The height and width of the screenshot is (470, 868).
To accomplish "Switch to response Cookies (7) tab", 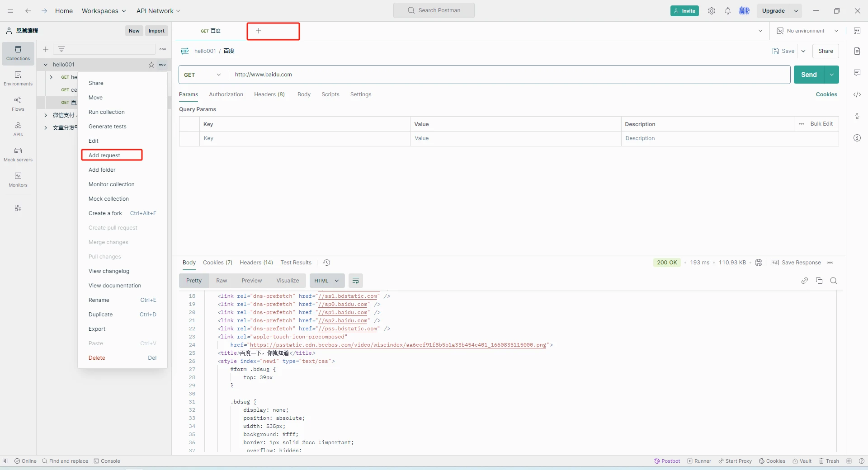I will tap(217, 263).
